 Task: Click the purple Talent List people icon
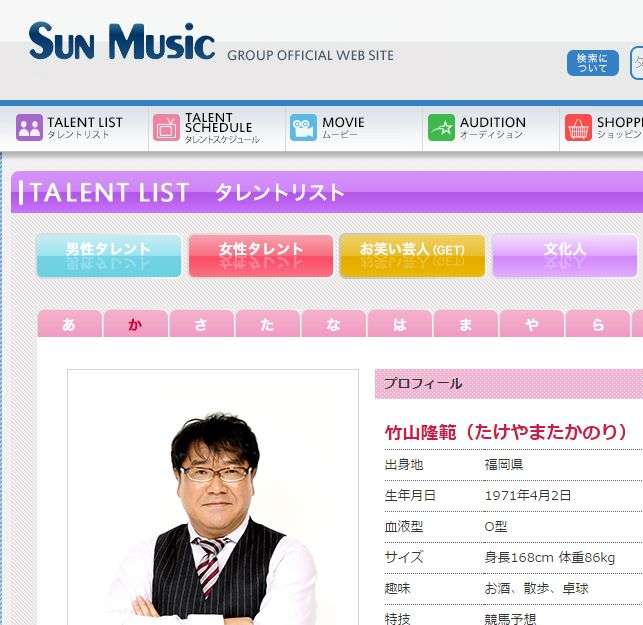[29, 128]
